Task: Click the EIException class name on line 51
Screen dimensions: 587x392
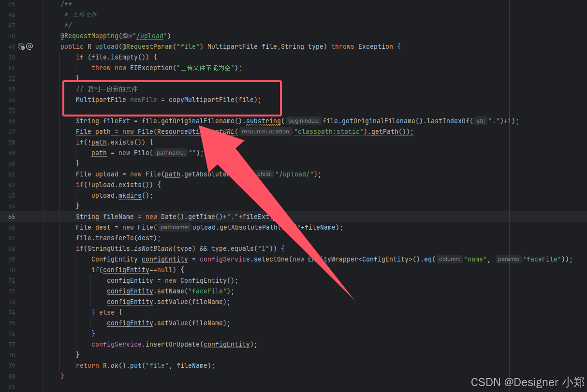Action: tap(151, 68)
